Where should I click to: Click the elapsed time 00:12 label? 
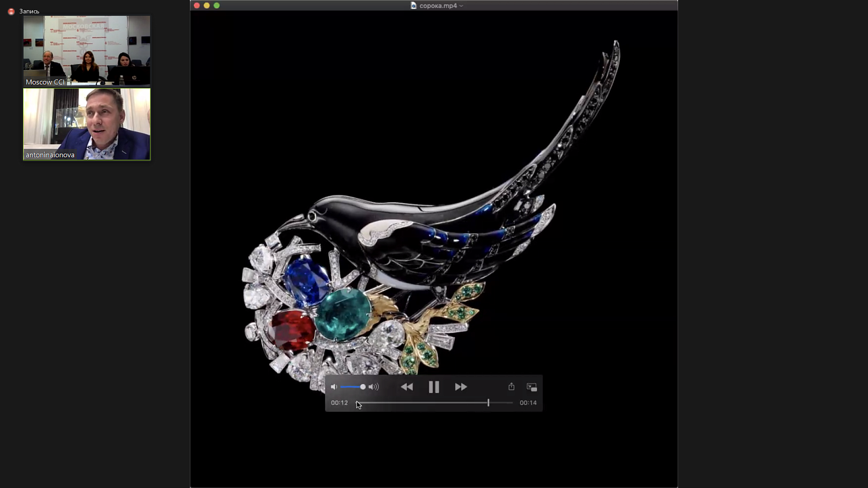339,403
